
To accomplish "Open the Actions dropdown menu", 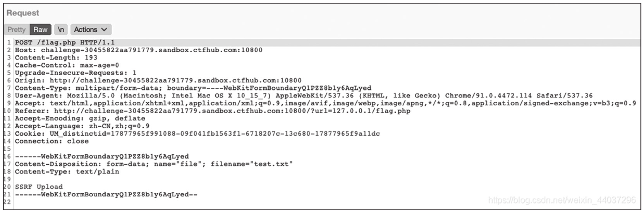I will (90, 29).
